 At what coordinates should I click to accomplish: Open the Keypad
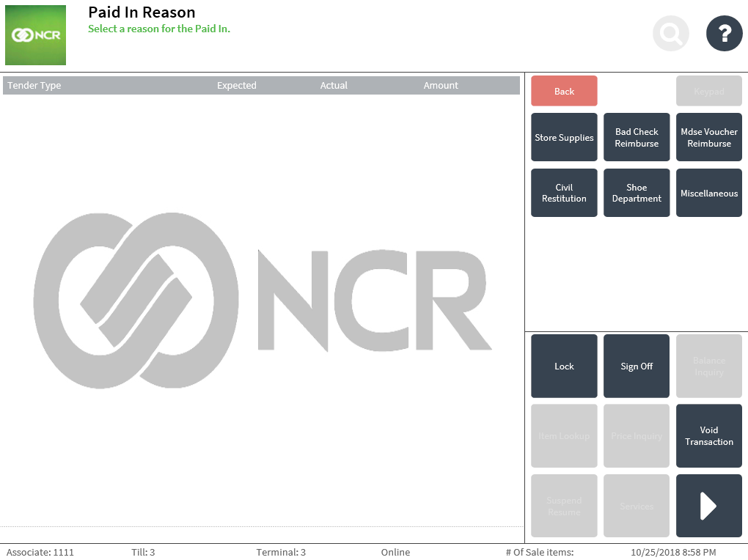(708, 91)
